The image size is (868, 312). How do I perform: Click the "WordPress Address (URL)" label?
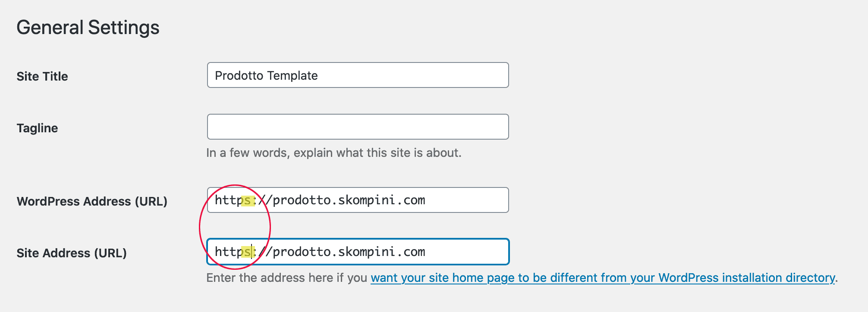coord(92,201)
